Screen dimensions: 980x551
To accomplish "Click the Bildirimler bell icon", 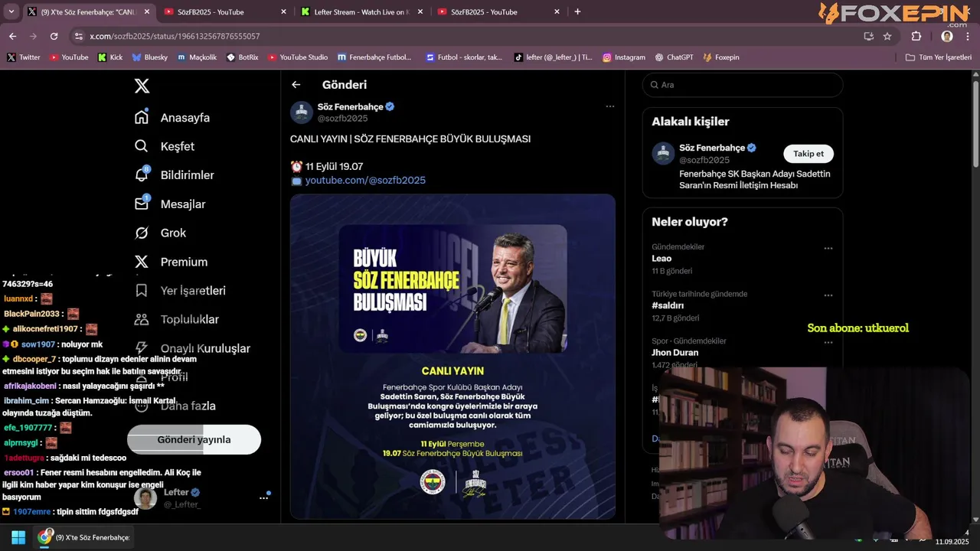I will 142,175.
